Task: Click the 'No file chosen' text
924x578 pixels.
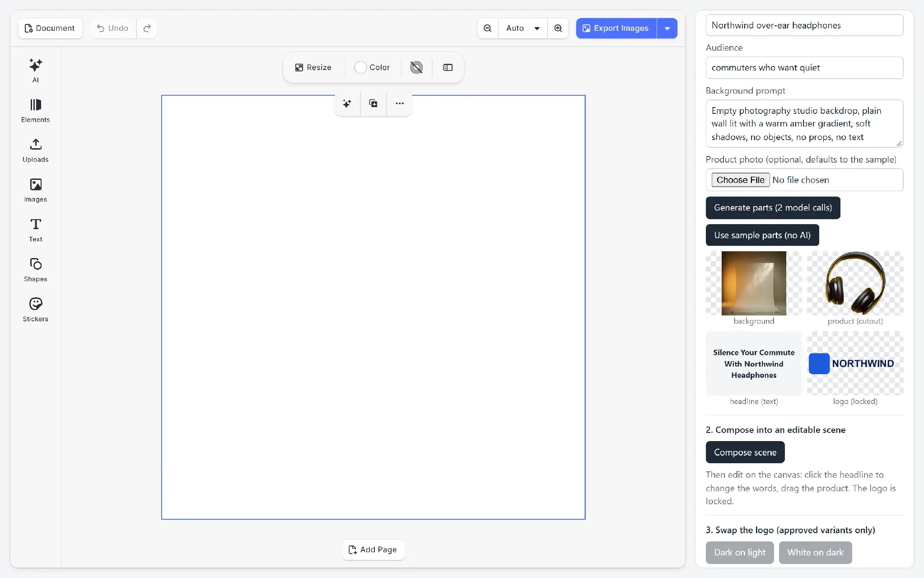Action: click(x=801, y=180)
